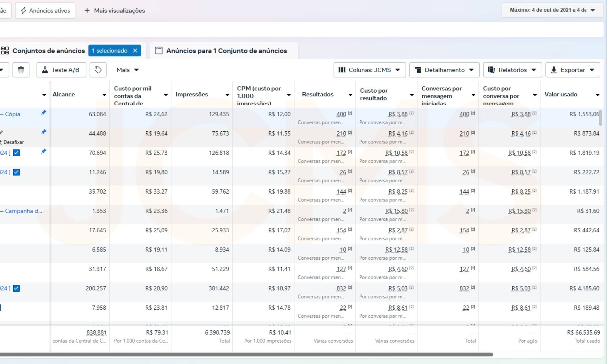Unpin the Cópia row pin icon
The height and width of the screenshot is (364, 607).
pos(44,113)
